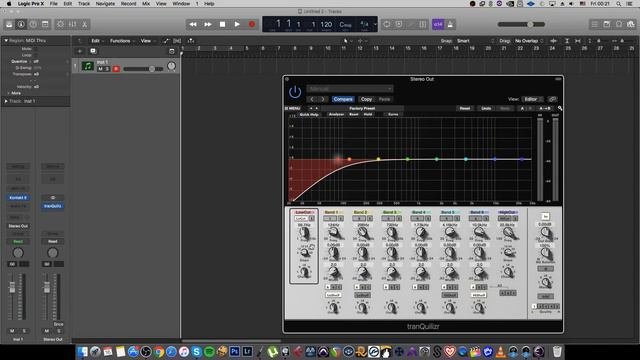Open the Toolbar icon in control bar

click(45, 24)
